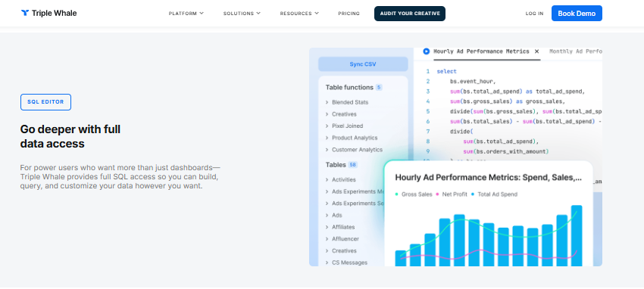The height and width of the screenshot is (289, 644).
Task: Open the Resources menu
Action: [x=299, y=14]
